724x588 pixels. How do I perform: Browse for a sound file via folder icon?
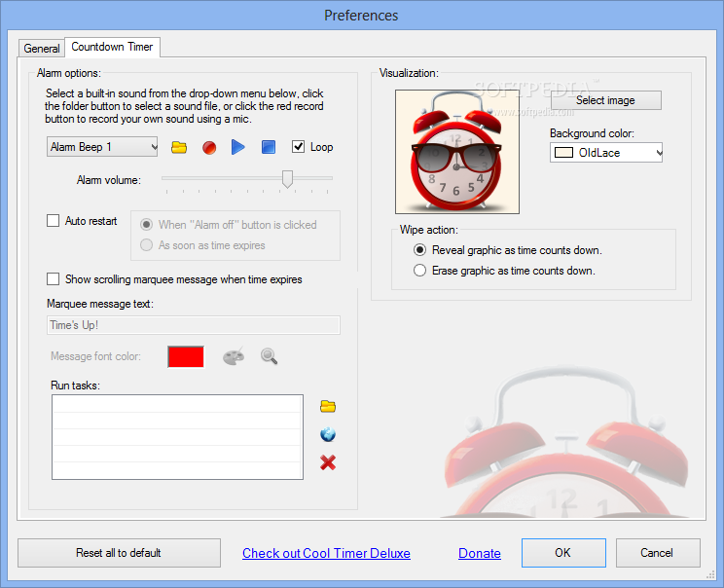tap(179, 147)
